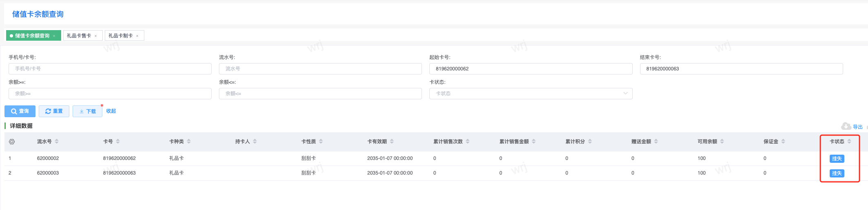This screenshot has width=868, height=210.
Task: Sort by 卡有效期 column sort icon
Action: [x=392, y=142]
